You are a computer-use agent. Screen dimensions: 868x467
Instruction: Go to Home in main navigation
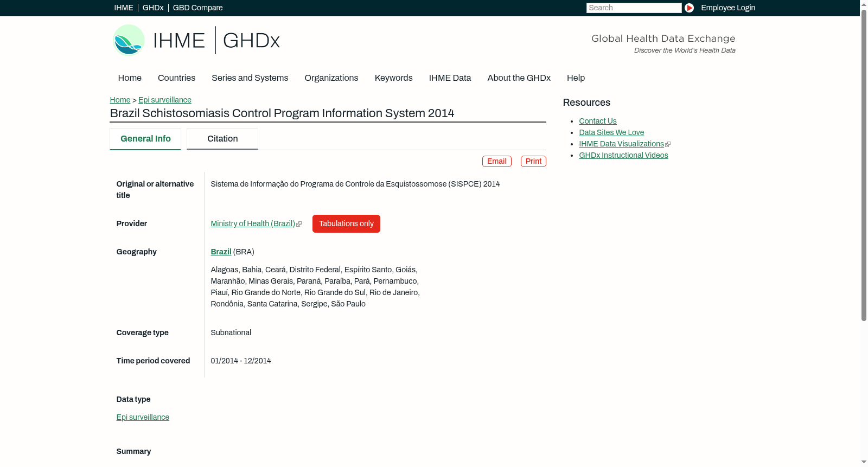pos(130,78)
